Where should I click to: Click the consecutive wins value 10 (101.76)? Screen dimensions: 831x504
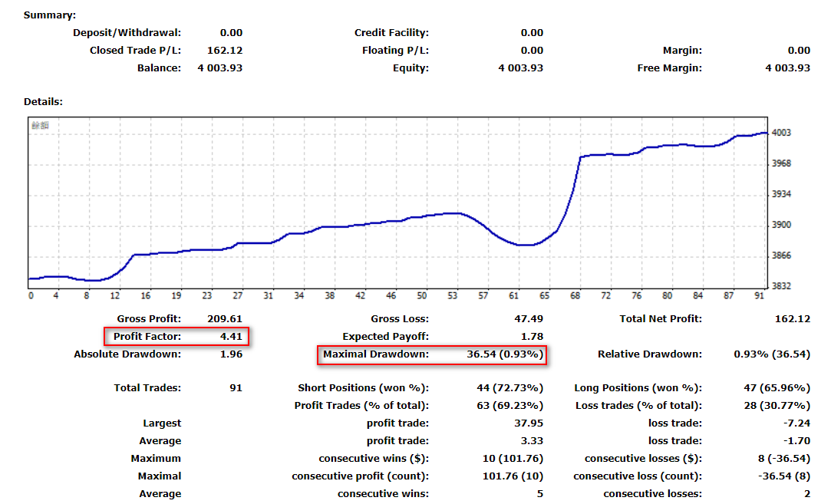[x=513, y=459]
